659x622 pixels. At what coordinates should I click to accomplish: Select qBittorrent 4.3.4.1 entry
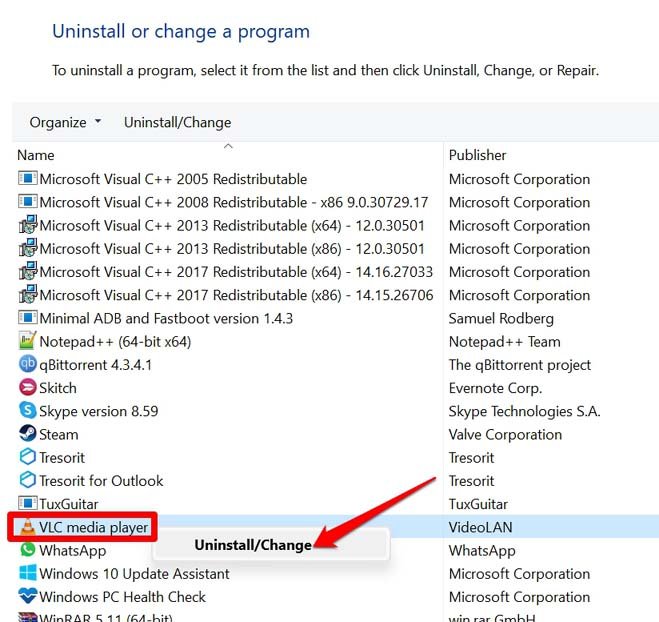(95, 365)
